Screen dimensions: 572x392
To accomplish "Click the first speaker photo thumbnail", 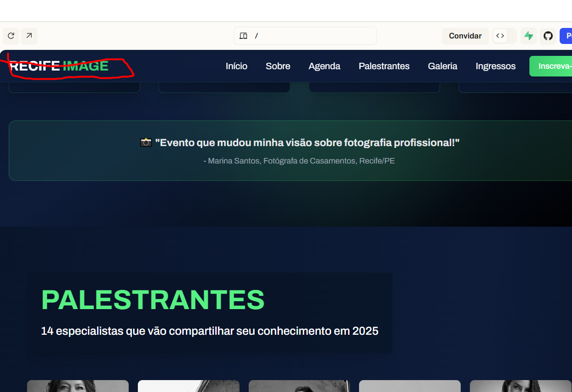I will (78, 386).
